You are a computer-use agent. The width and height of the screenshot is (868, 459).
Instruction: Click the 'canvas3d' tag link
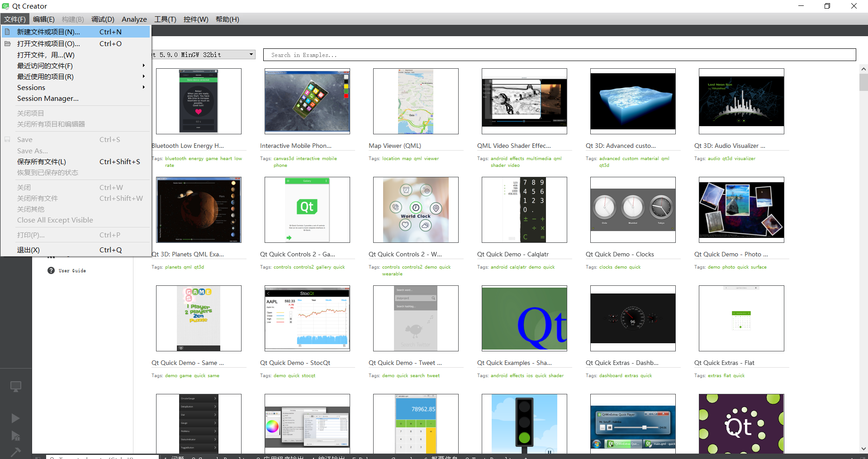coord(284,158)
